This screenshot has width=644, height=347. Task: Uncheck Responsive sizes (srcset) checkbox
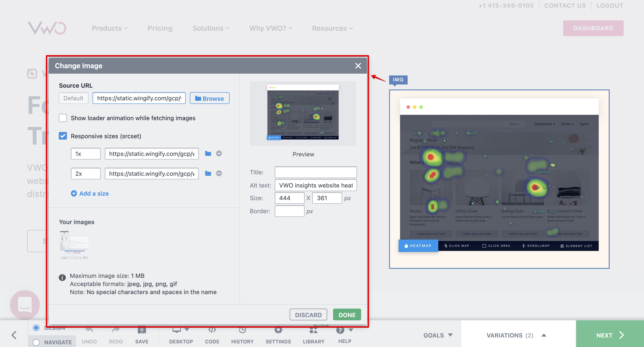point(63,136)
